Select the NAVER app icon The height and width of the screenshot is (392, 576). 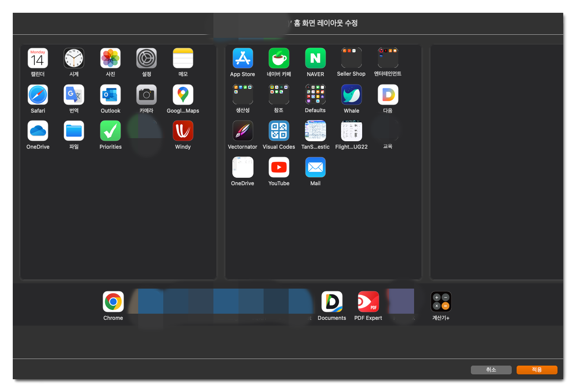(x=316, y=58)
